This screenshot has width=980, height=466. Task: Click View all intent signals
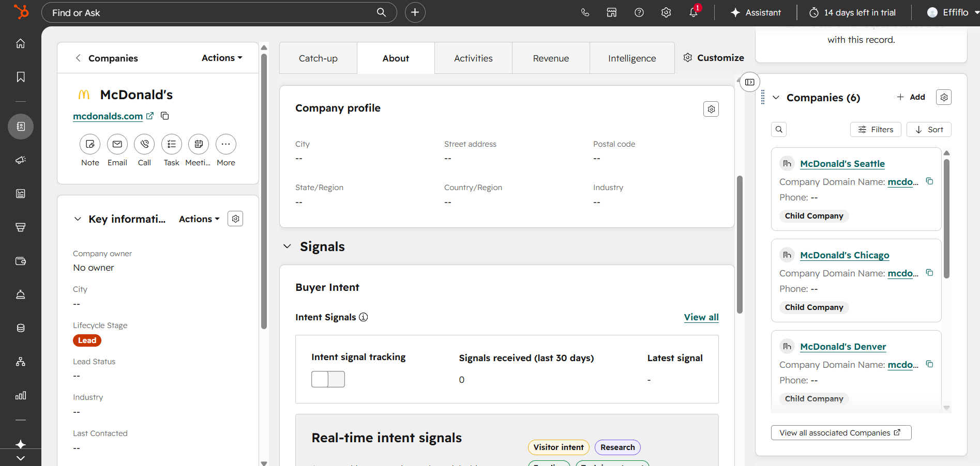[701, 317]
